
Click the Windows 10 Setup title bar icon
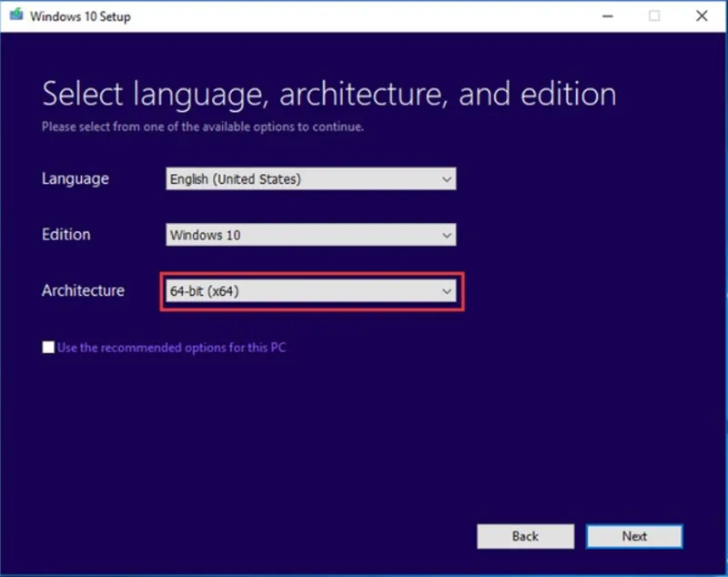[16, 15]
